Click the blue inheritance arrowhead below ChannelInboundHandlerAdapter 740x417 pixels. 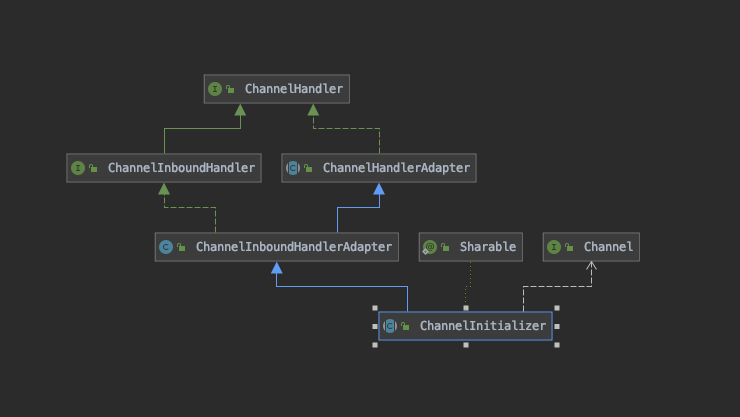point(277,268)
